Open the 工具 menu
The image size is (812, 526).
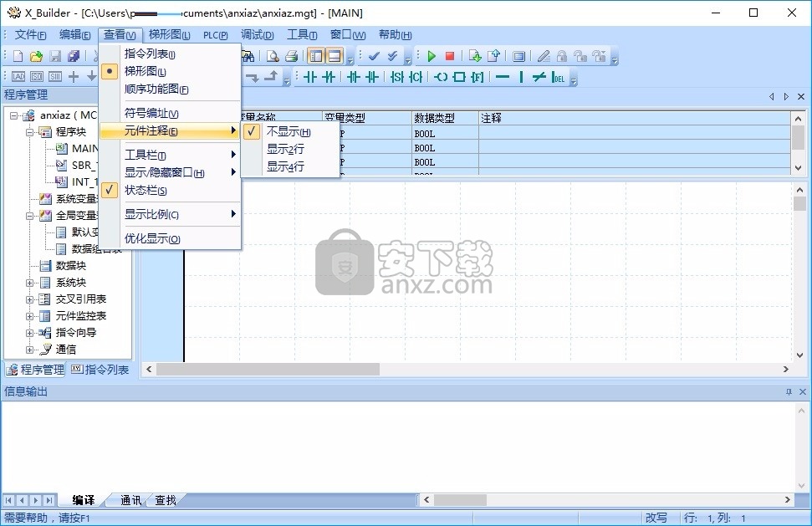click(x=302, y=34)
